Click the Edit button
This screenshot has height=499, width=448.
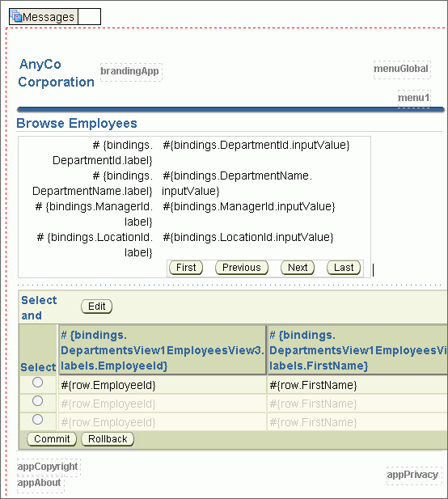click(96, 307)
